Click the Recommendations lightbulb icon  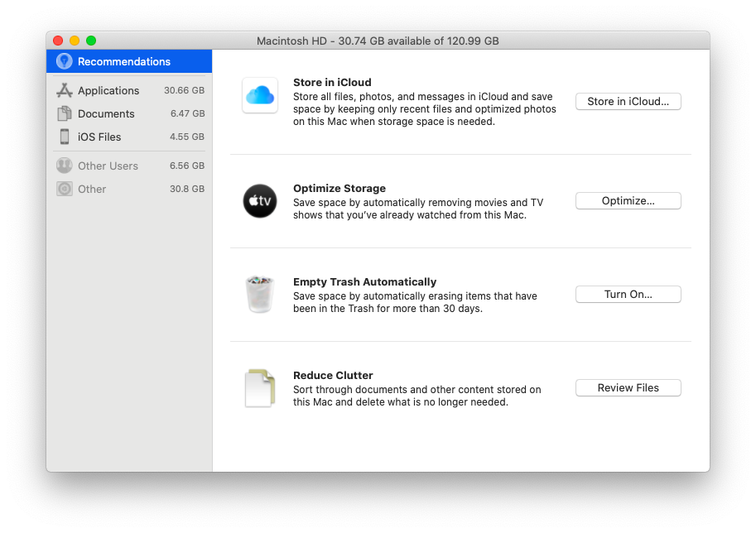tap(64, 61)
